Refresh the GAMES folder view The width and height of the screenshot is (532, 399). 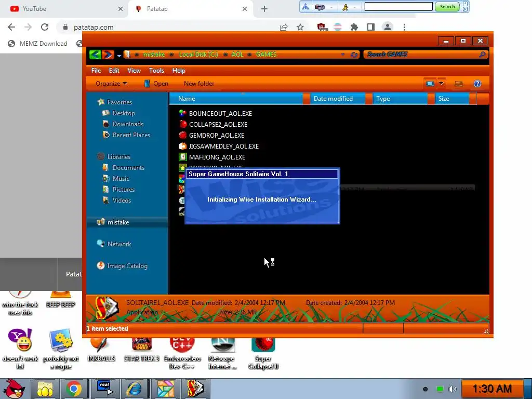point(354,55)
